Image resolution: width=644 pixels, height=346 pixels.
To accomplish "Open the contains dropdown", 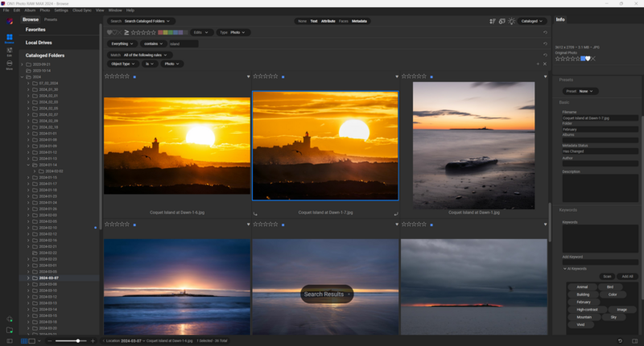I will point(153,43).
